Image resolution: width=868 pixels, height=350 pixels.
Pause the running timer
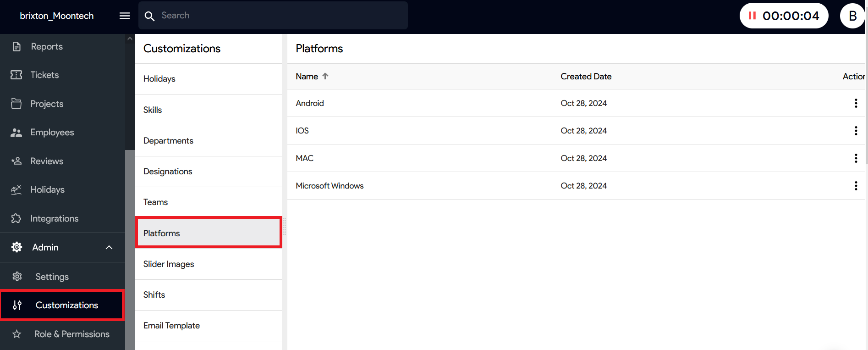[752, 16]
